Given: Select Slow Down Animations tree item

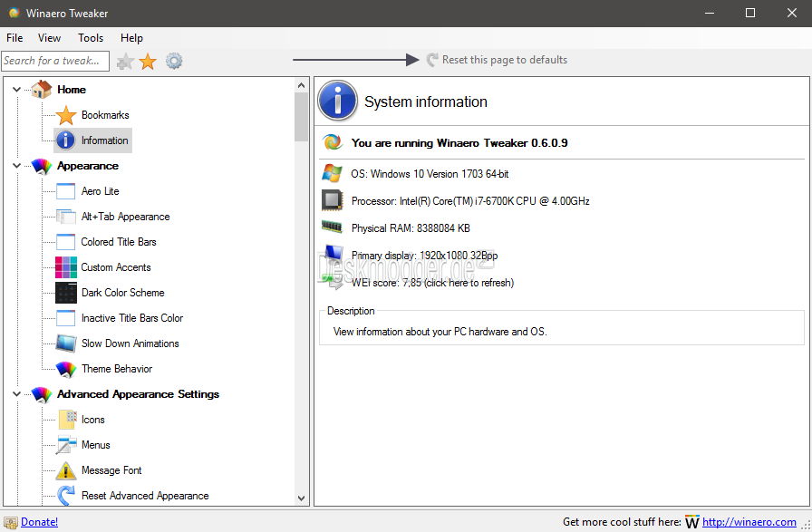Looking at the screenshot, I should pyautogui.click(x=130, y=343).
